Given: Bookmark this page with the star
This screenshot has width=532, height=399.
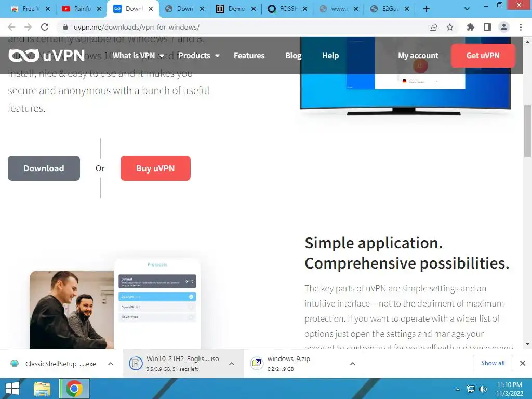Looking at the screenshot, I should pyautogui.click(x=450, y=27).
